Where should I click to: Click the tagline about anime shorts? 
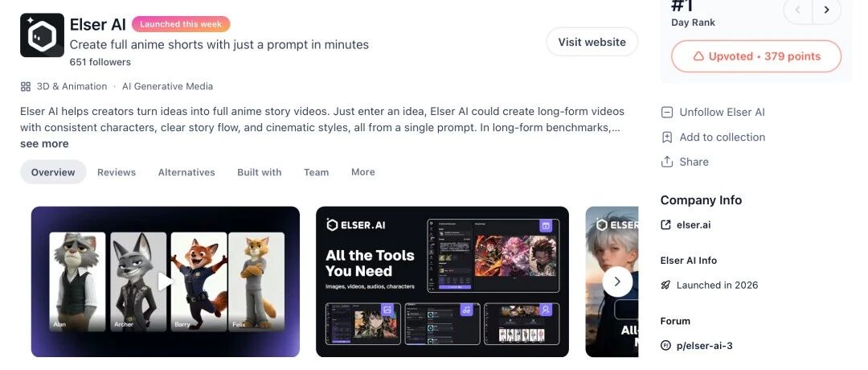pos(219,45)
